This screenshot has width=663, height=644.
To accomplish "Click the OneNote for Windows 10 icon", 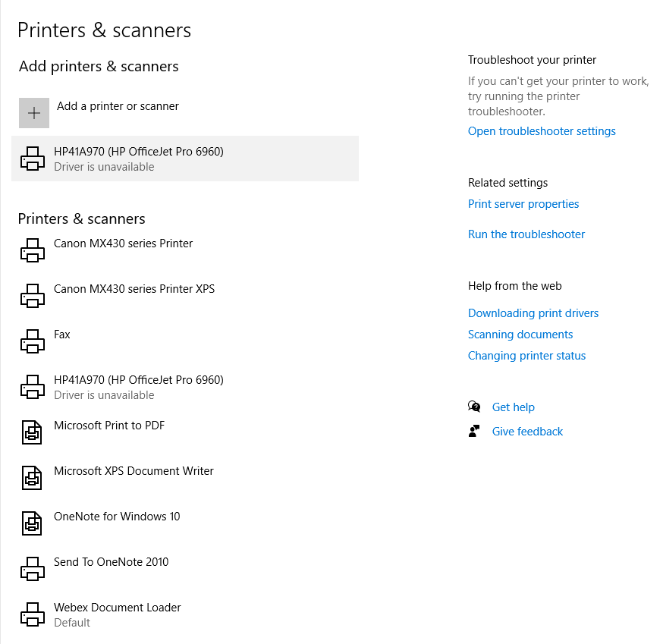I will (x=32, y=523).
